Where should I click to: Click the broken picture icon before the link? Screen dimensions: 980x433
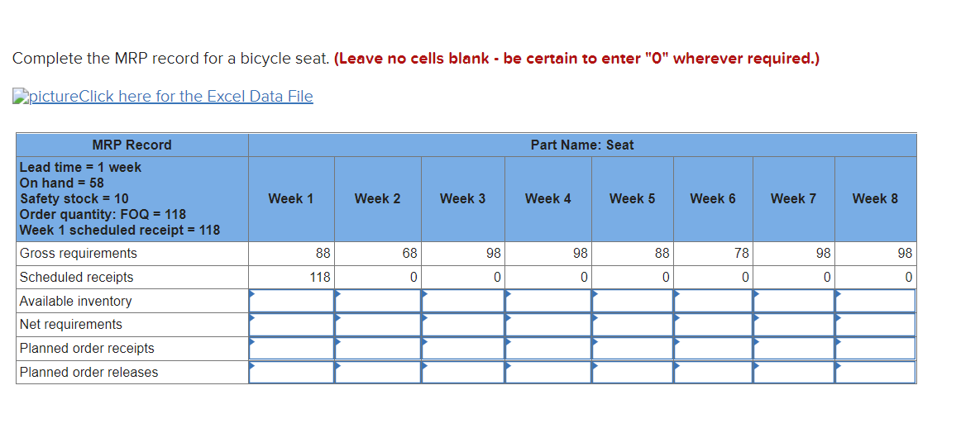click(20, 96)
